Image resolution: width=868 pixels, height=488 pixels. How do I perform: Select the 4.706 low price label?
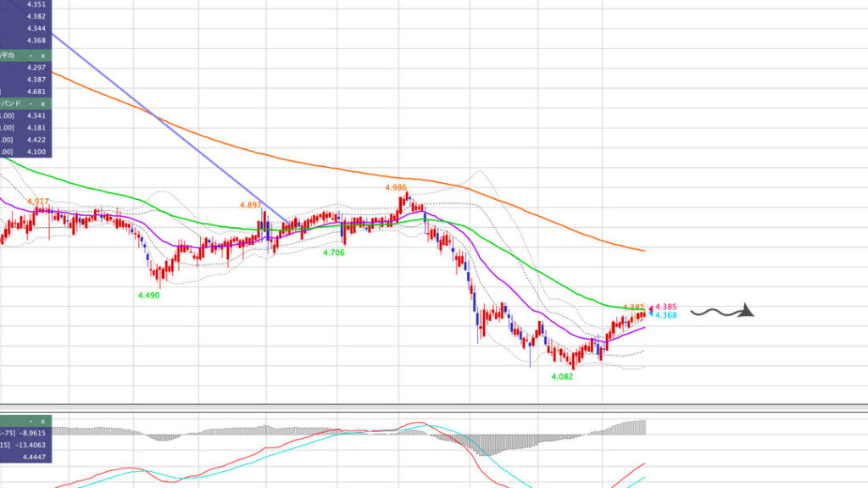pyautogui.click(x=333, y=252)
